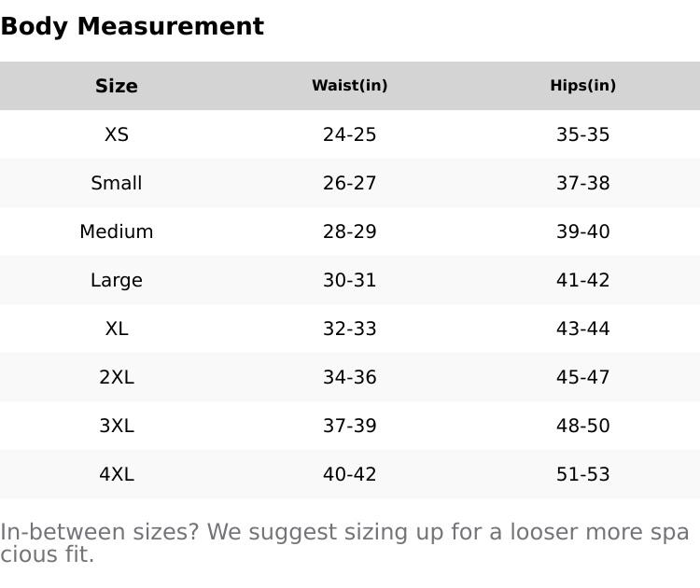
Task: Click the Waist(in) column header
Action: click(x=350, y=86)
